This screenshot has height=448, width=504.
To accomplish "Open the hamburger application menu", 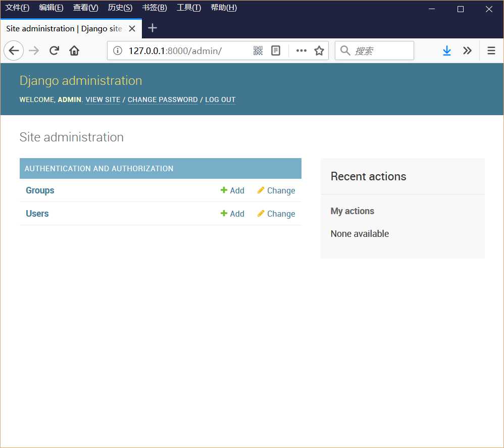I will pos(491,51).
